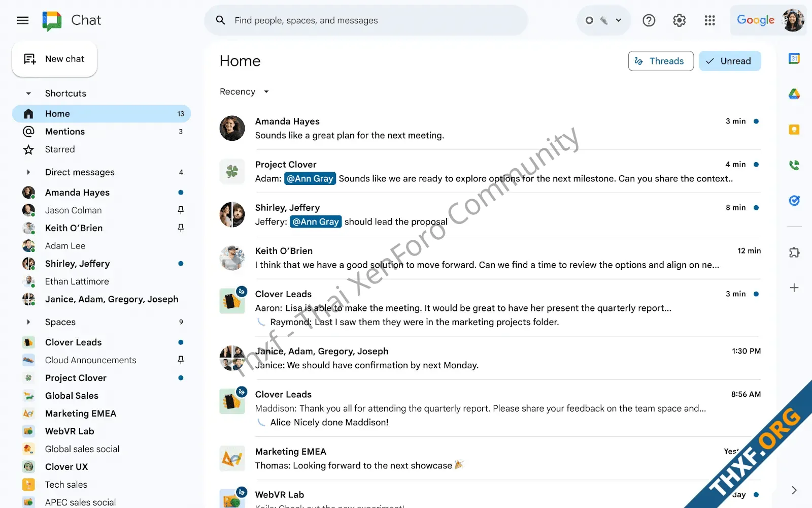Click Amanda Hayes avatar in the conversation list

[x=232, y=128]
